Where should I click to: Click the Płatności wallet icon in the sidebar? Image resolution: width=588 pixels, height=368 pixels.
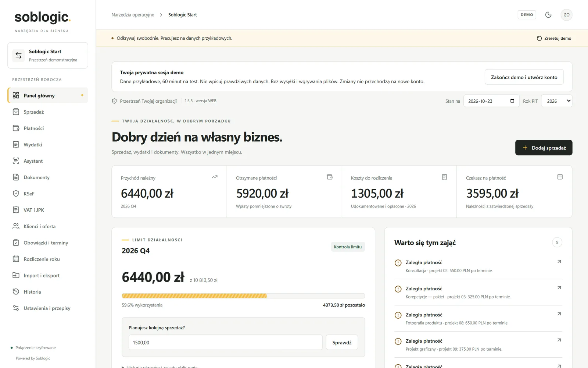pyautogui.click(x=16, y=128)
